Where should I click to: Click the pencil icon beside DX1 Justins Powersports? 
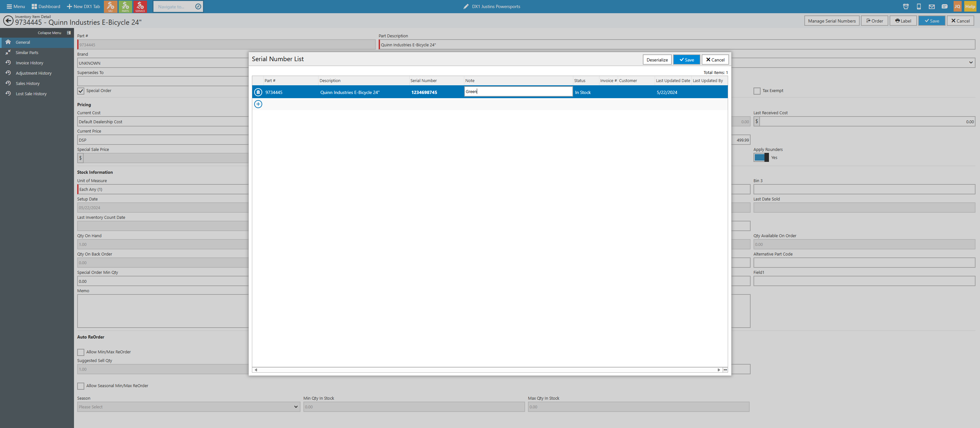pos(466,6)
